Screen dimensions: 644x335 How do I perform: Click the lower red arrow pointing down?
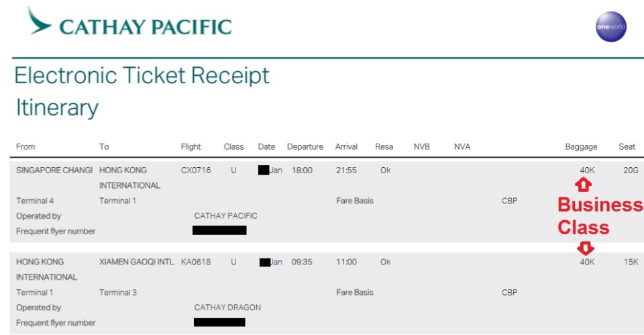pyautogui.click(x=586, y=248)
